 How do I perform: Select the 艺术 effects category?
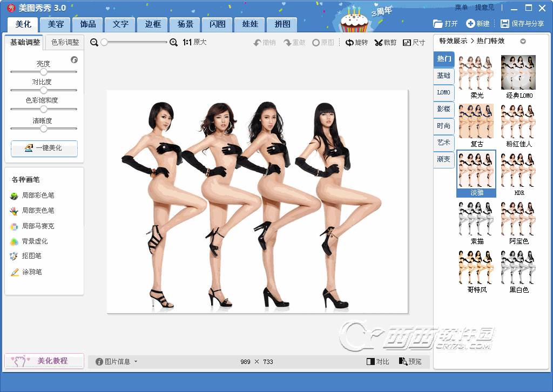click(444, 143)
